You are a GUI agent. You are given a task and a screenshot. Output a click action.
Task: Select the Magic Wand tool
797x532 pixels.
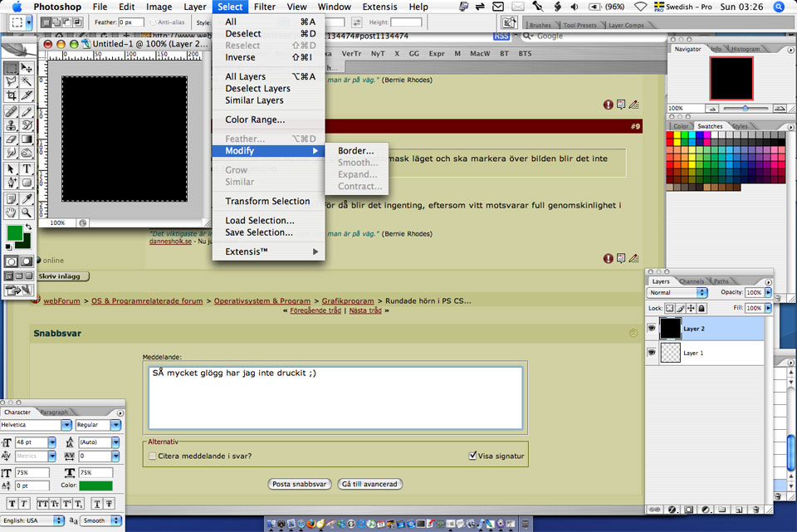[27, 82]
